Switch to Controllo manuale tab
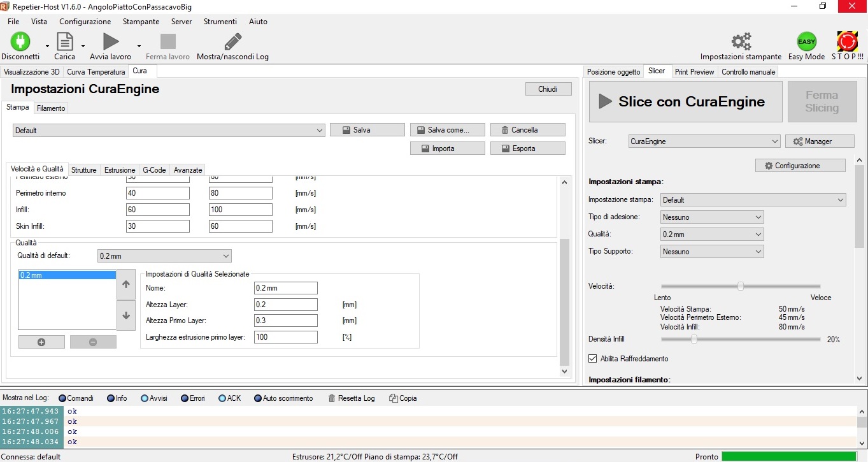Screen dimensions: 868x462 tap(748, 72)
